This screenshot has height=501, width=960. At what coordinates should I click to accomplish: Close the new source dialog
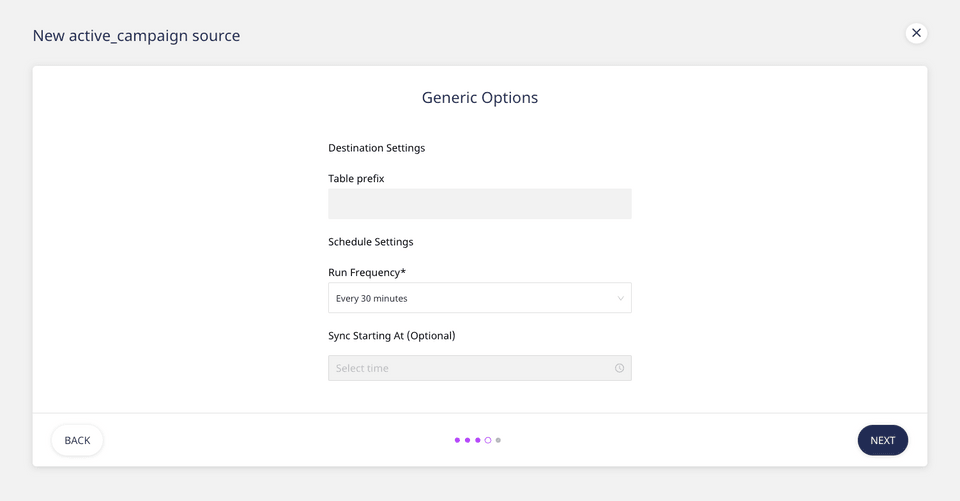(x=916, y=33)
